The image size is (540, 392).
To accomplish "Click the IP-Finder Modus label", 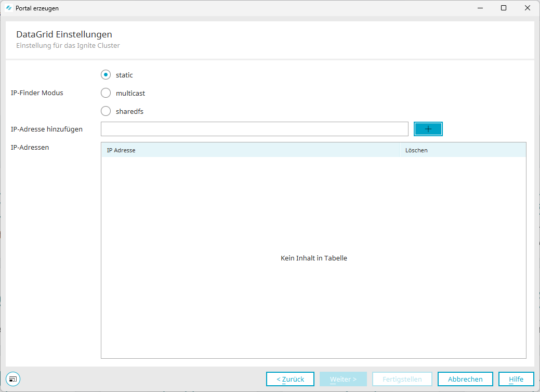I will pyautogui.click(x=37, y=93).
